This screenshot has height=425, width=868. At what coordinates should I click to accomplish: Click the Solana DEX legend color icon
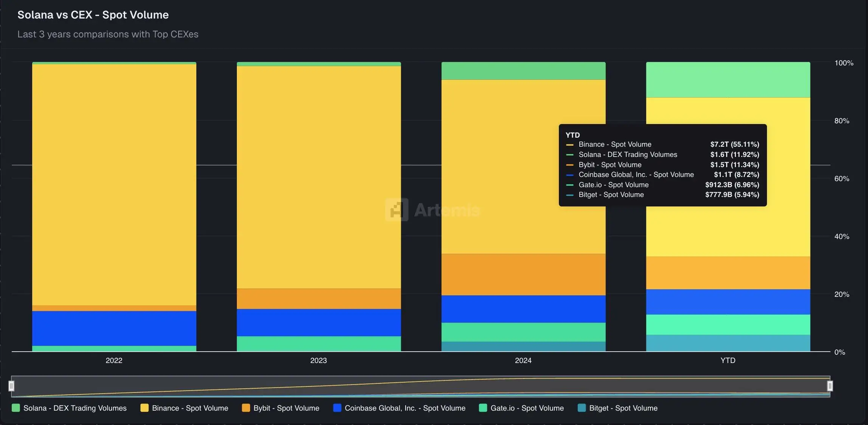pos(15,408)
